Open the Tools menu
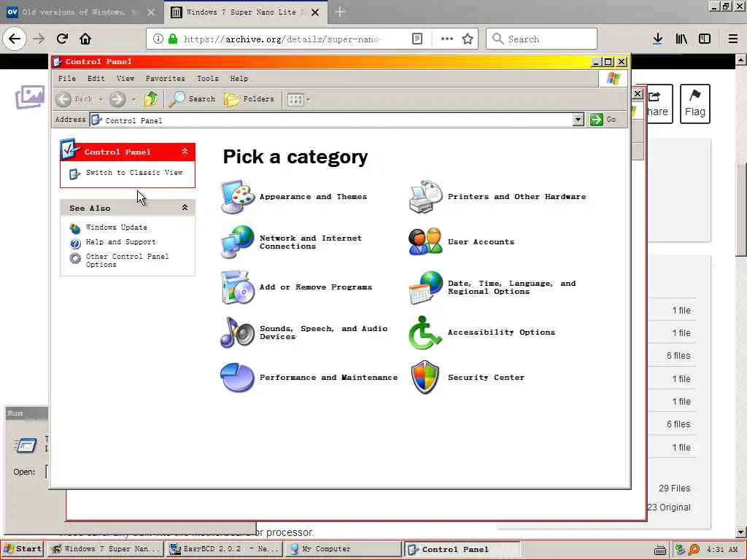This screenshot has width=747, height=560. 208,79
